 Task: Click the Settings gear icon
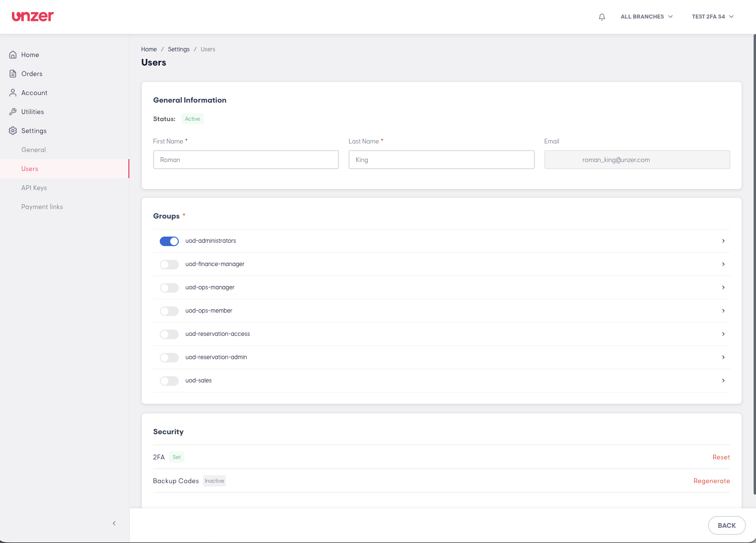coord(13,131)
